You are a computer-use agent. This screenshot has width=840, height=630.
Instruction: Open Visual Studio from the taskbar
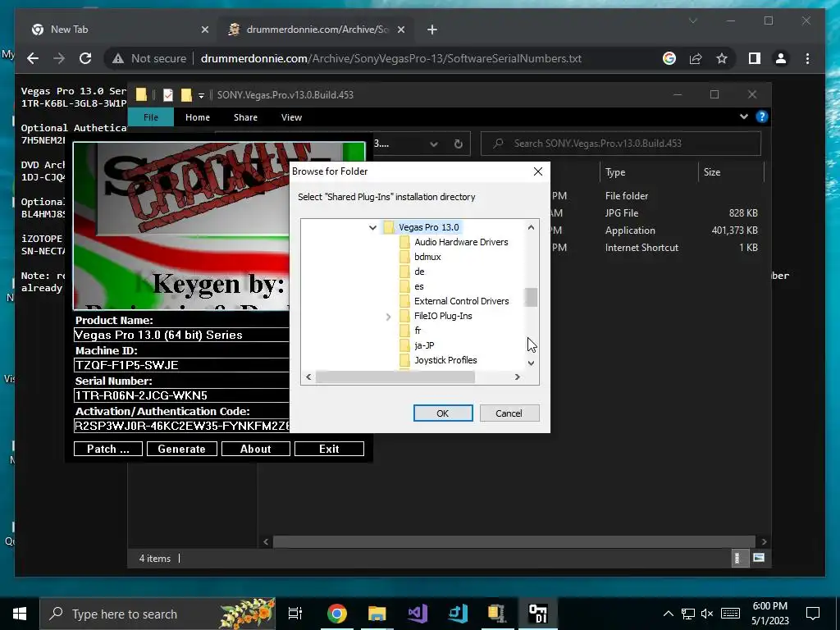click(418, 614)
